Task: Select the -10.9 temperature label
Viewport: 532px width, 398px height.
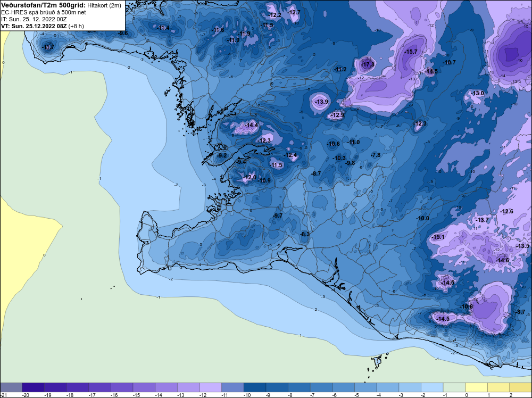Action: coord(264,180)
